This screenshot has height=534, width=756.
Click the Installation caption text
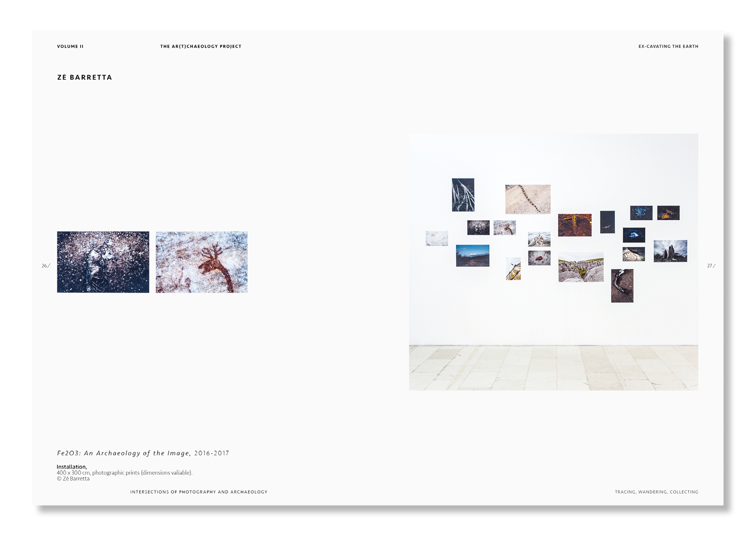pos(71,466)
